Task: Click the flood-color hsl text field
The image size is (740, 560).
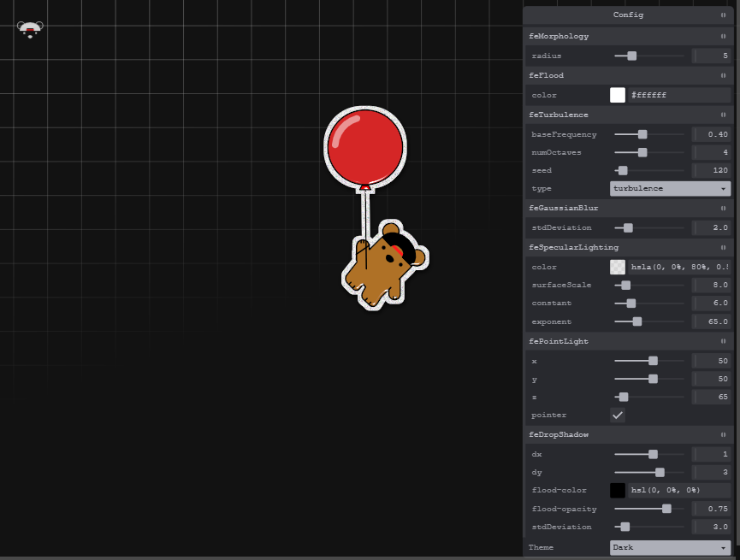Action: coord(679,490)
